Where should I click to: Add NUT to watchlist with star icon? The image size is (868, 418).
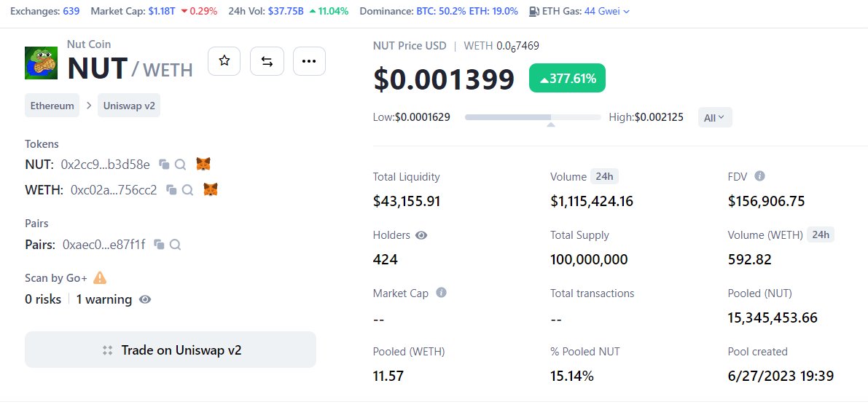[x=224, y=61]
